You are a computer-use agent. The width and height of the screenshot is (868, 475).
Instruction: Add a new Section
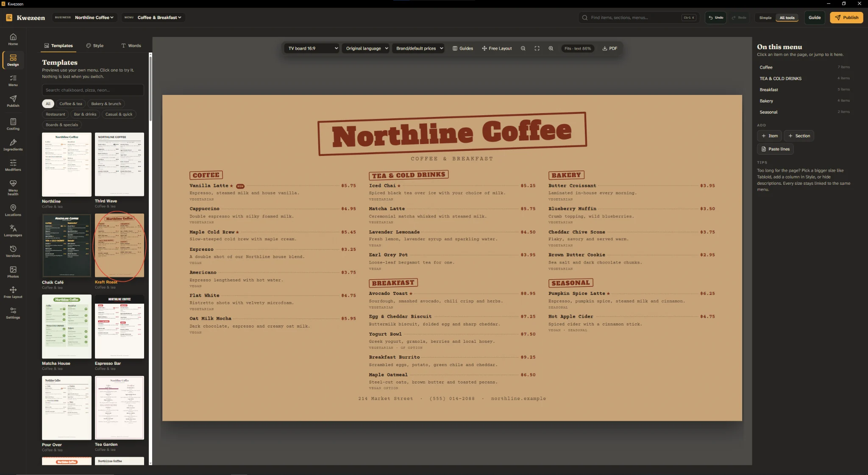click(799, 136)
